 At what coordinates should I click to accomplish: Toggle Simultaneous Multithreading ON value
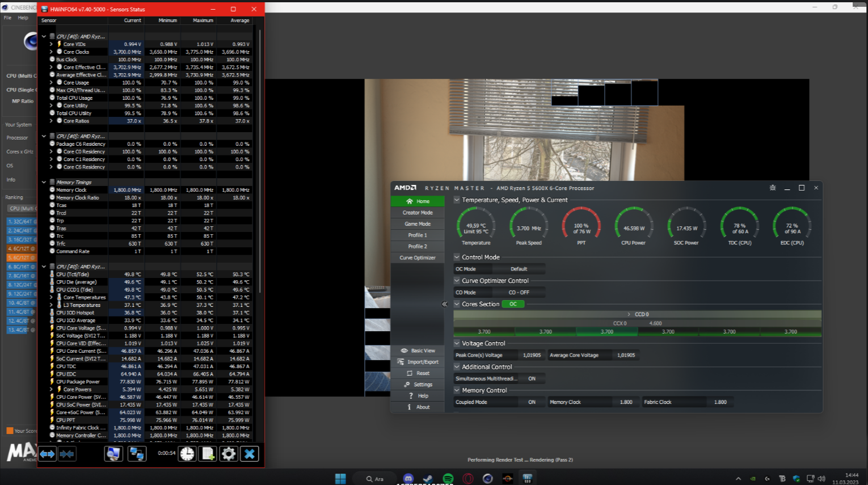532,378
